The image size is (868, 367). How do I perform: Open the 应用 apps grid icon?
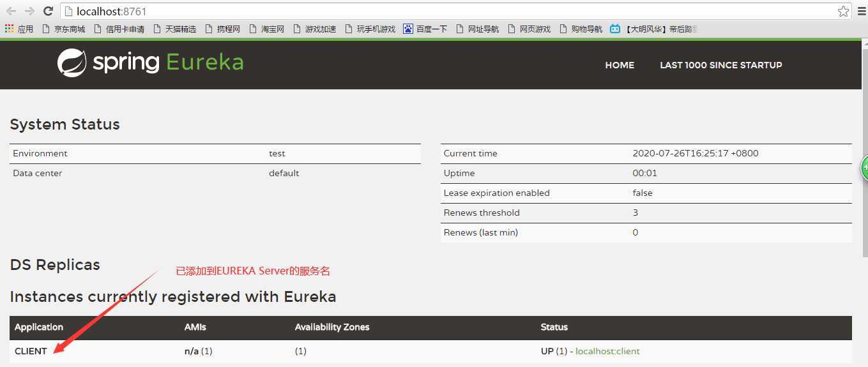[x=19, y=29]
